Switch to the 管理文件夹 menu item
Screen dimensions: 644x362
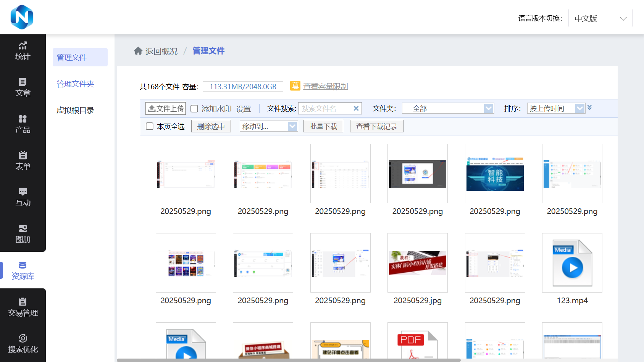pos(75,84)
